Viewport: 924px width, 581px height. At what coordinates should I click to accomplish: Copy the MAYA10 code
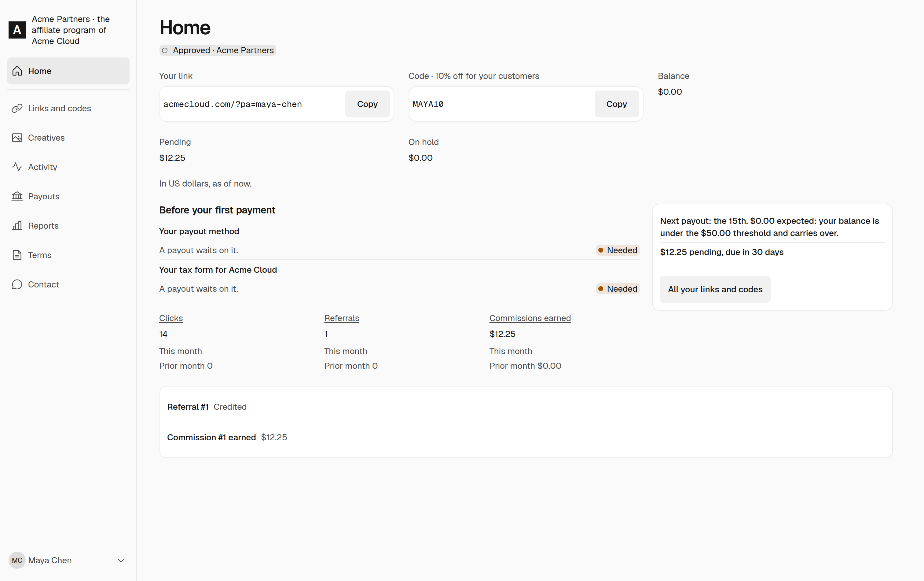616,104
